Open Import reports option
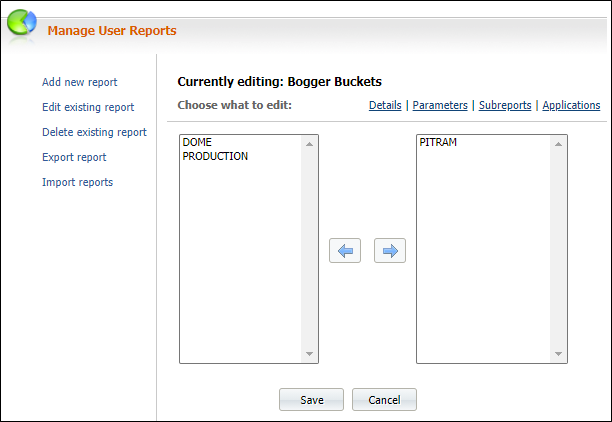The image size is (612, 422). 77,182
